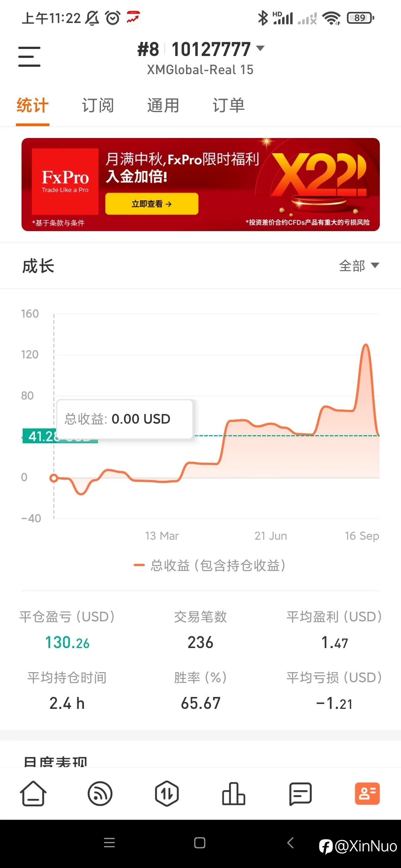Tap the 立即查看 banner button
Screen dimensions: 401x868
152,204
